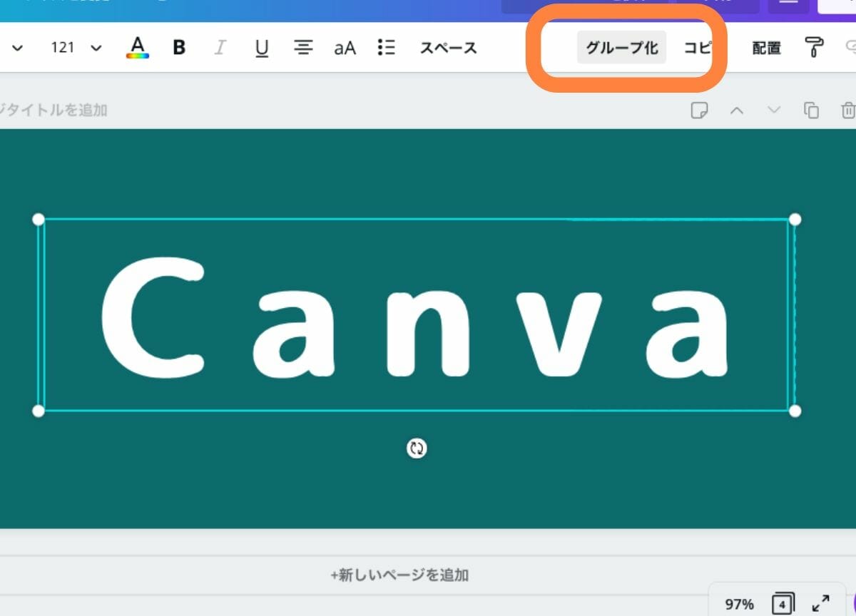Expand the font size dropdown beside 121
The image size is (856, 616).
point(96,48)
